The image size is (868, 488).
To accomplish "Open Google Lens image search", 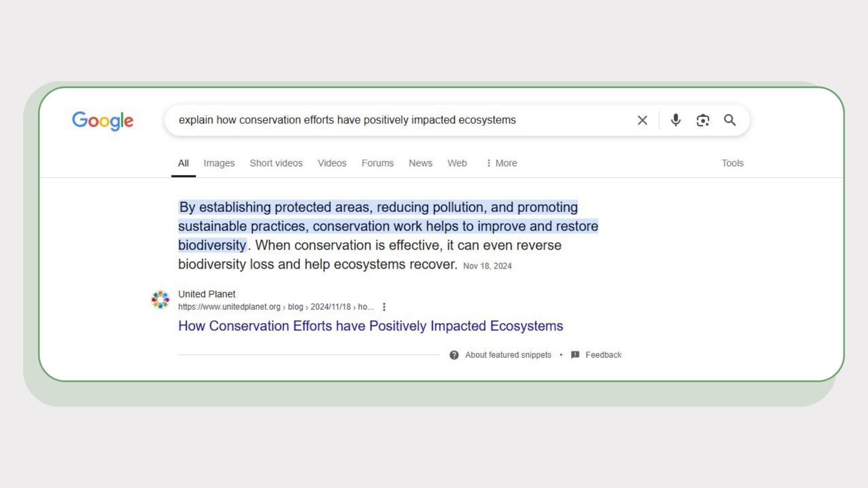I will coord(703,120).
